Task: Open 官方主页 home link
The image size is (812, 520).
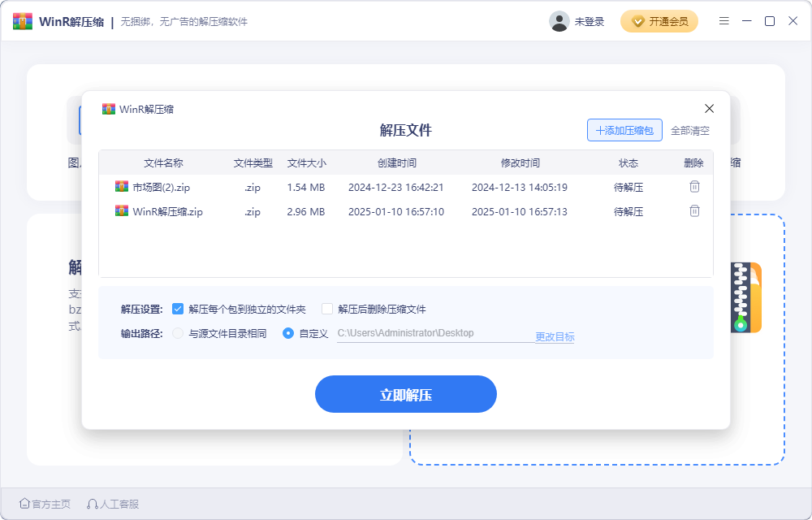Action: click(45, 504)
